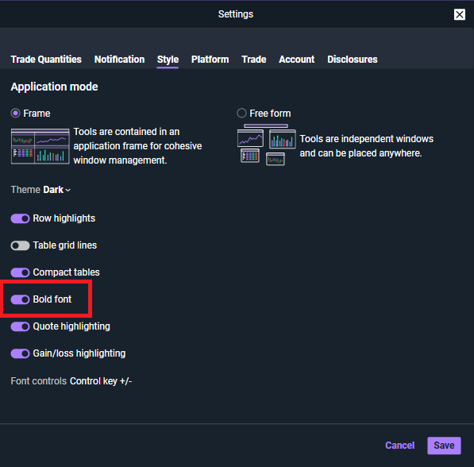Enable the Table grid lines toggle
This screenshot has height=467, width=474.
(20, 246)
